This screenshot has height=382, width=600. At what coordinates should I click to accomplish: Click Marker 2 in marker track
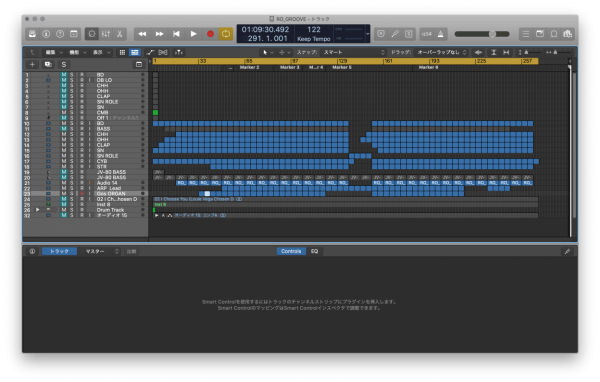pos(249,67)
